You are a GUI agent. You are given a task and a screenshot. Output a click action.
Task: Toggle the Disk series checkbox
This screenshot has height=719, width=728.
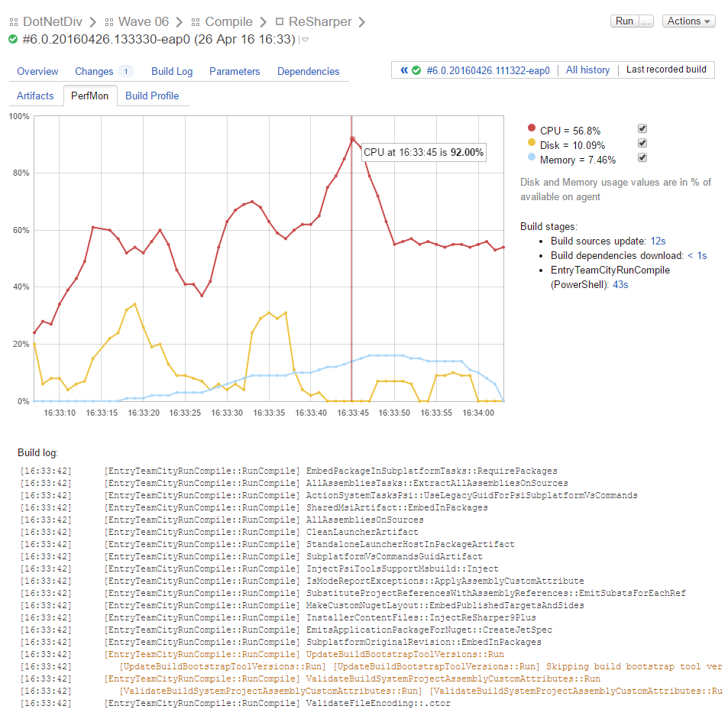642,143
